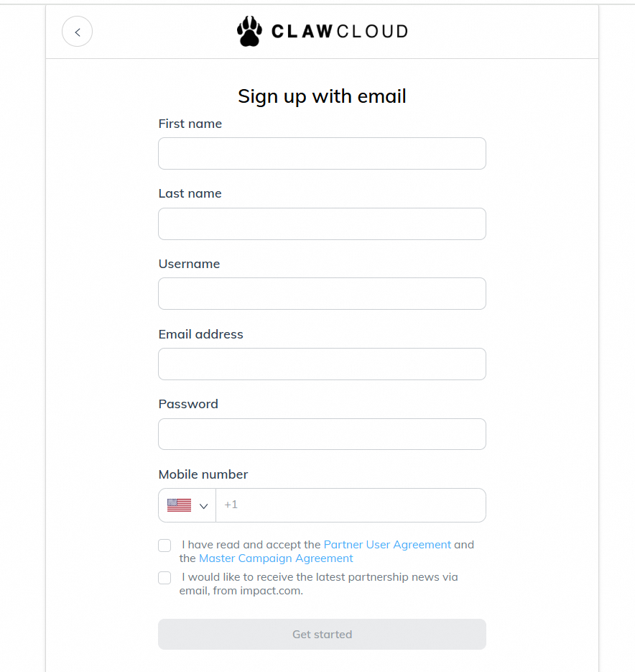Image resolution: width=635 pixels, height=672 pixels.
Task: Click the Mobile number input box
Action: (351, 505)
